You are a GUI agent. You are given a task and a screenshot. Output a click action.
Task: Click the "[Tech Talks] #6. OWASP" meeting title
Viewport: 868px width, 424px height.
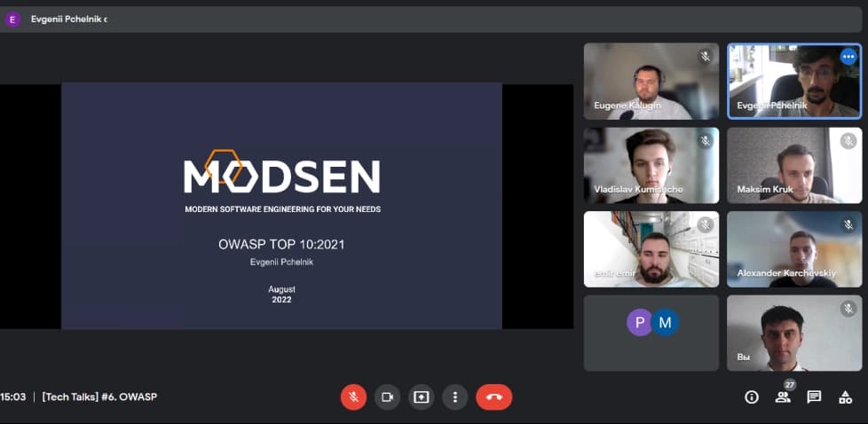(x=99, y=397)
